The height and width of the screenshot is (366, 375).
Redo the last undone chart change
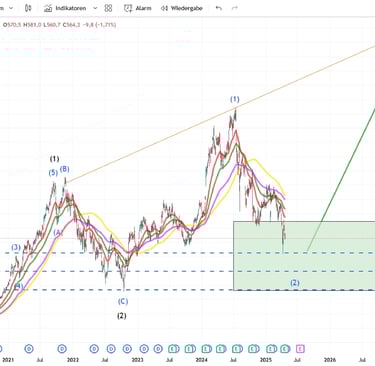pos(235,8)
